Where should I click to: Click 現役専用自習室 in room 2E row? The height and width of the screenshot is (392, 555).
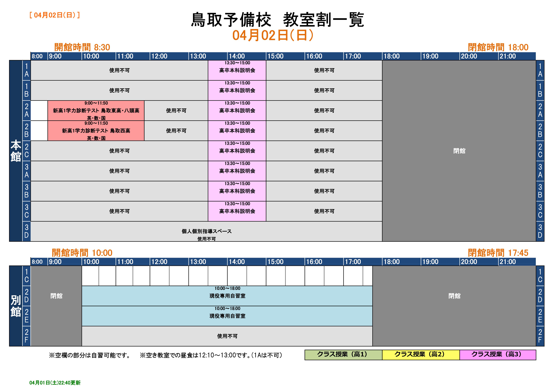click(227, 316)
